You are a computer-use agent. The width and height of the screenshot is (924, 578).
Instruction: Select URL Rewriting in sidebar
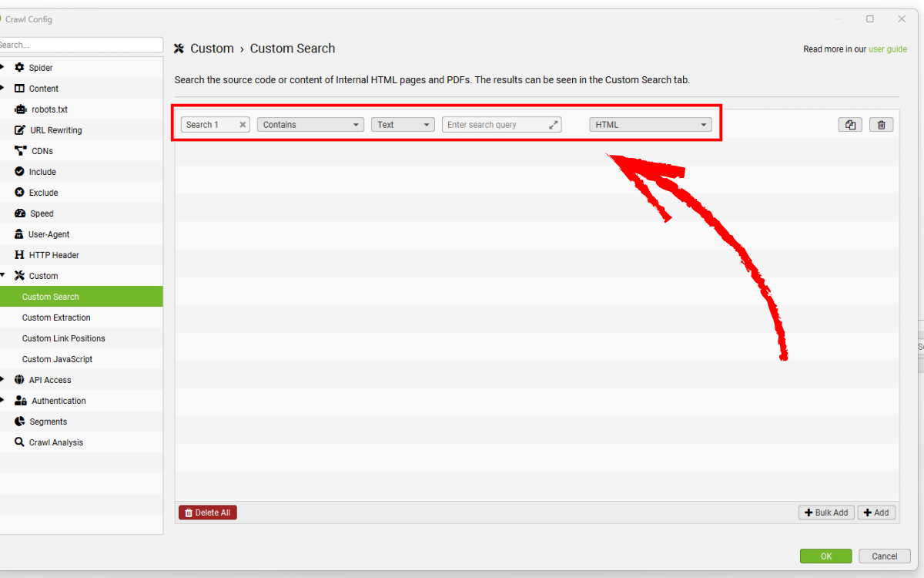[55, 130]
